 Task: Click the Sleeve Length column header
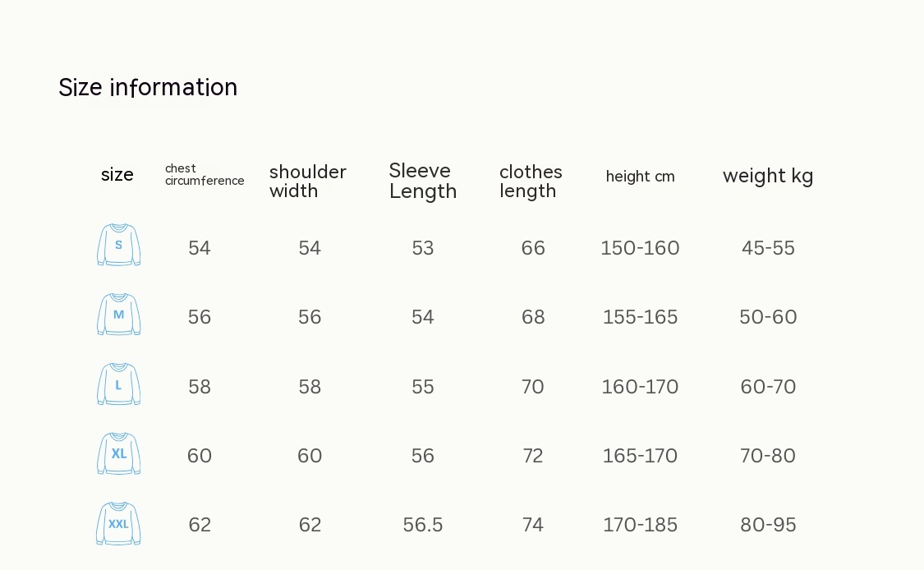point(422,181)
